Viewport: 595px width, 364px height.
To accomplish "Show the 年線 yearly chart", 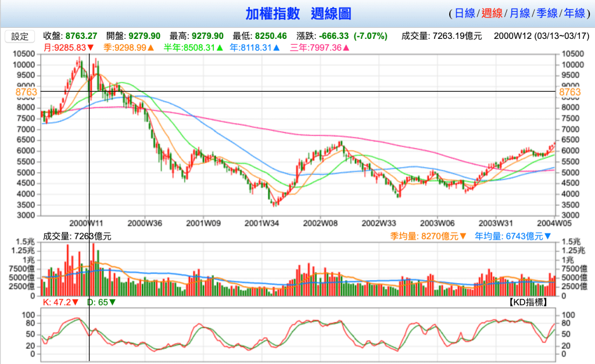I will click(x=574, y=13).
